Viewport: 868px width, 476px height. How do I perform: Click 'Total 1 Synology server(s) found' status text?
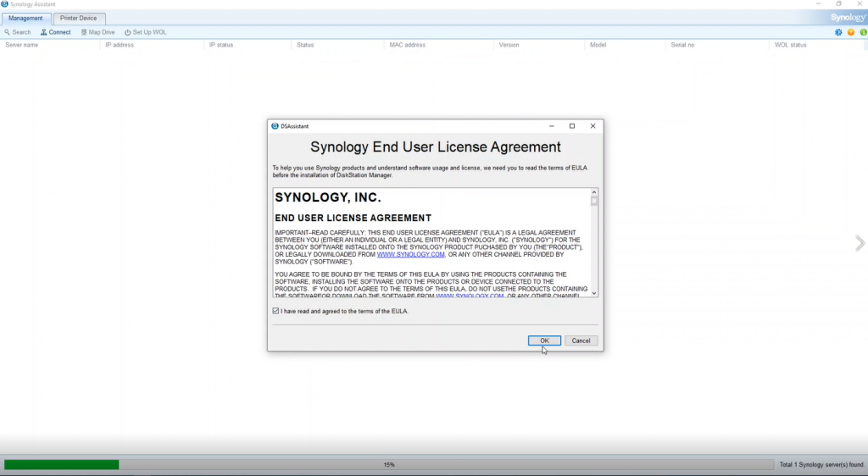[821, 464]
